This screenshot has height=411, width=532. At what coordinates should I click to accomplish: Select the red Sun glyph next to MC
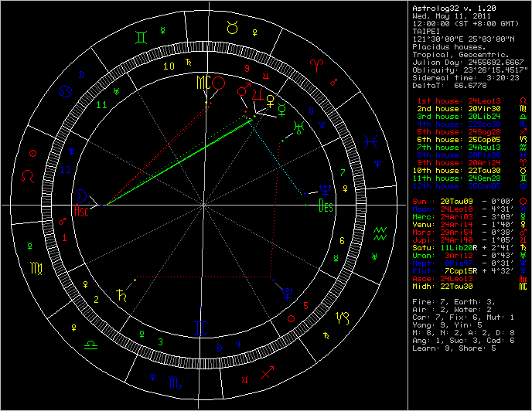pos(220,83)
